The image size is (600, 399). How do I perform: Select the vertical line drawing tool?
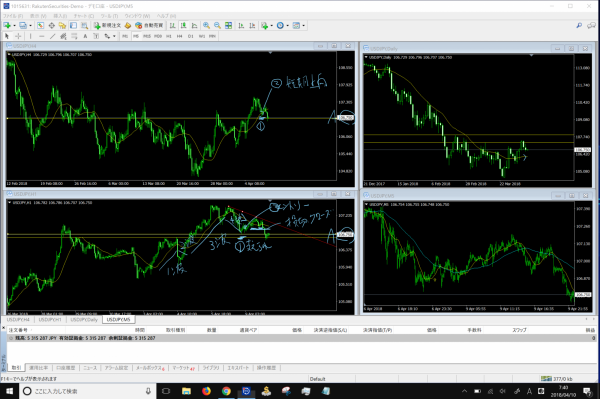[x=31, y=36]
